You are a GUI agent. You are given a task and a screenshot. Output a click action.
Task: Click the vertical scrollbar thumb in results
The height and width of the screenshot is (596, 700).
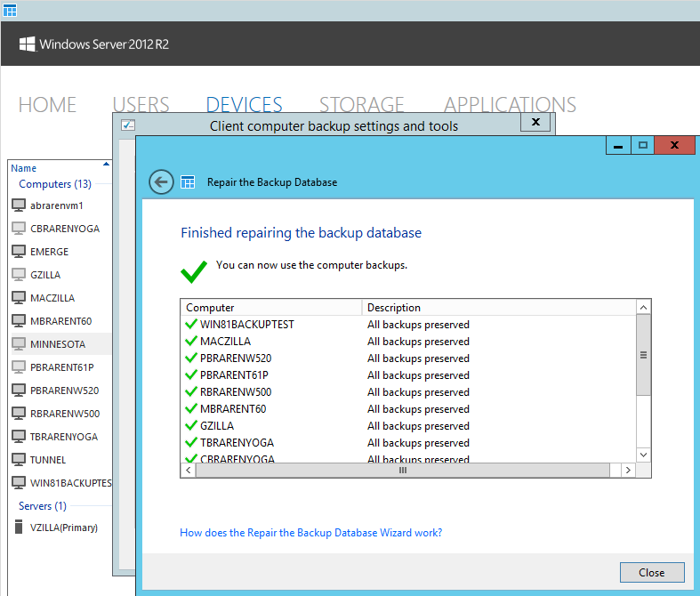(643, 355)
